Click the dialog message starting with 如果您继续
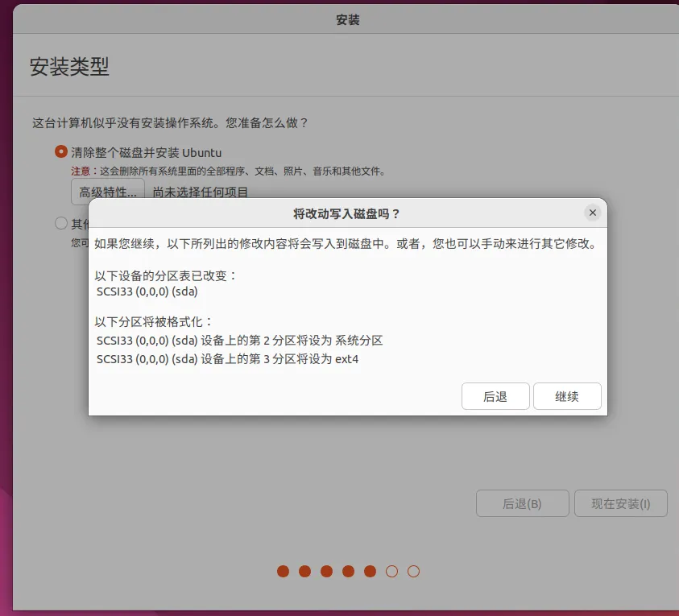679x616 pixels. (347, 244)
